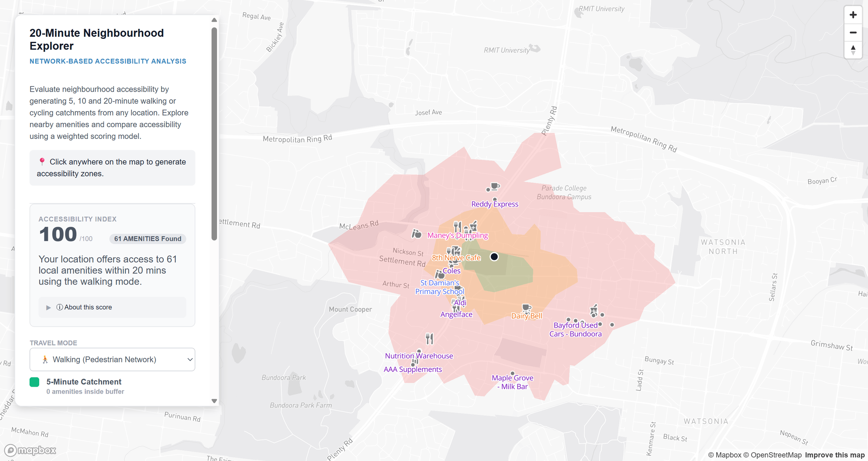Click the Parade College Bundoora Campus label

(564, 192)
